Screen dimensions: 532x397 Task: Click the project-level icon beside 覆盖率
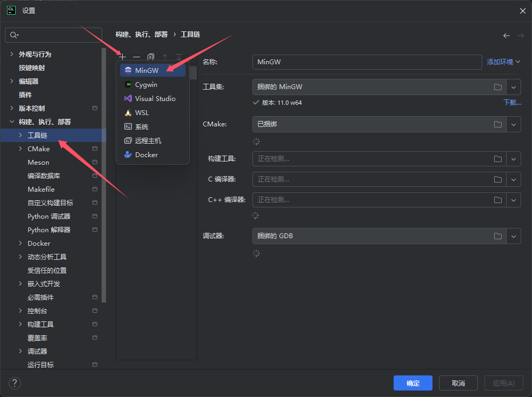point(95,338)
